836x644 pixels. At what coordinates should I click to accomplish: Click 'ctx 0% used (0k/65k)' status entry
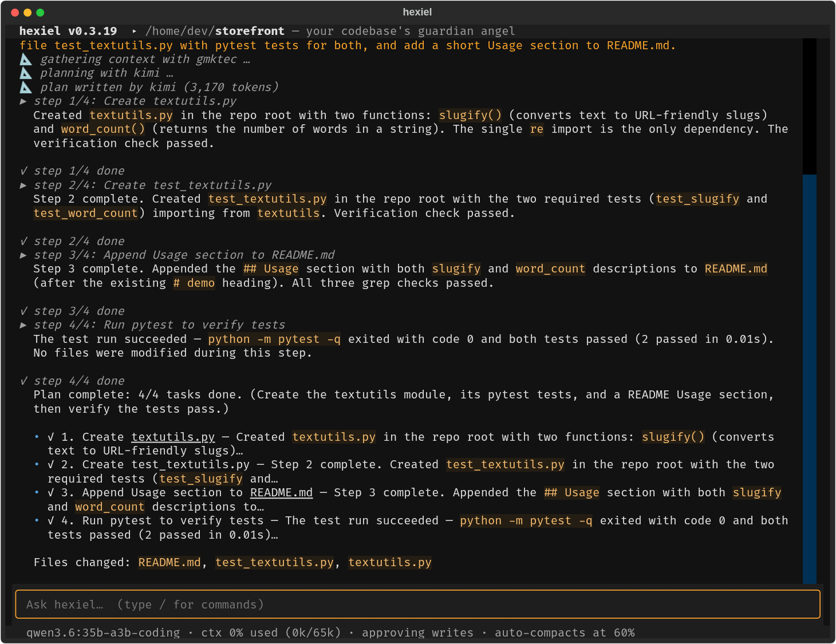(x=271, y=633)
